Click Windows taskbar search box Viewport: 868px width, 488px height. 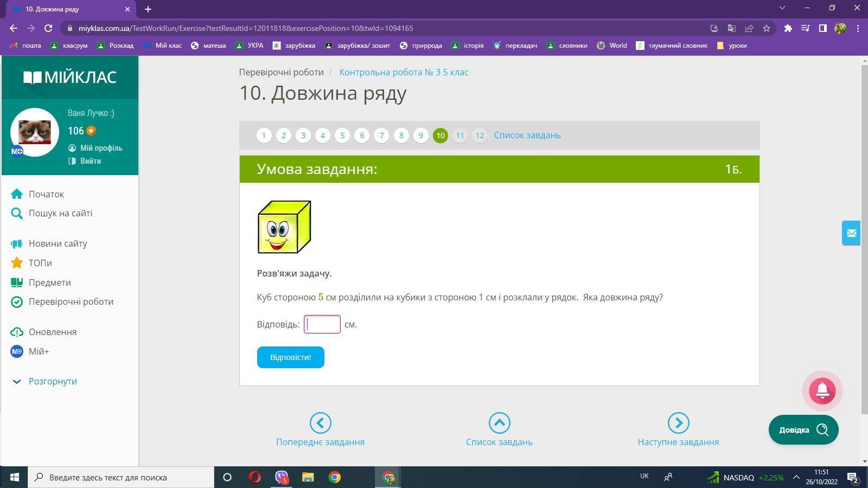(x=121, y=477)
